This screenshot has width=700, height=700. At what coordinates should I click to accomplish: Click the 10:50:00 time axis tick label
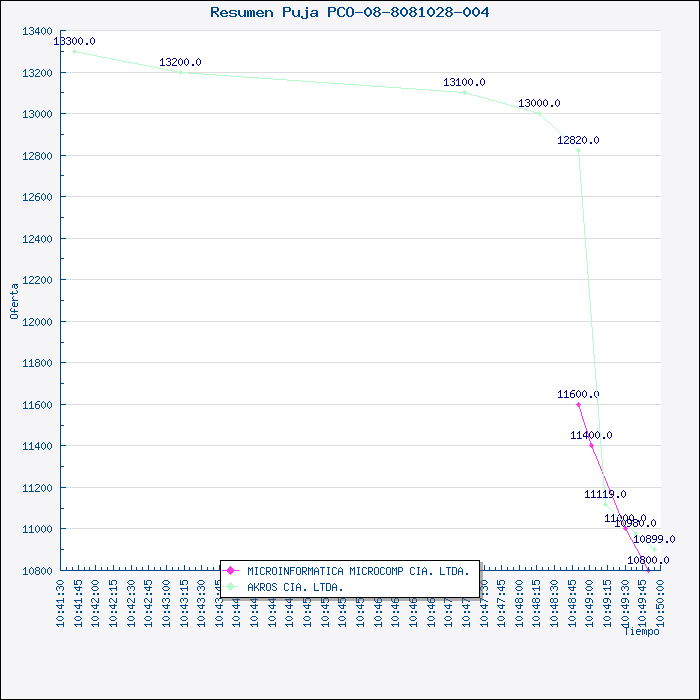(659, 603)
